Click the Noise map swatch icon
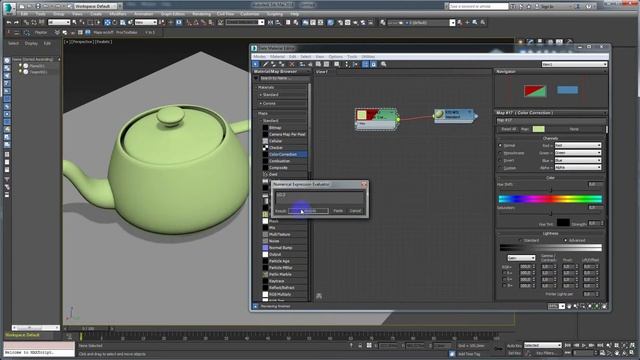The height and width of the screenshot is (360, 640). pos(265,241)
